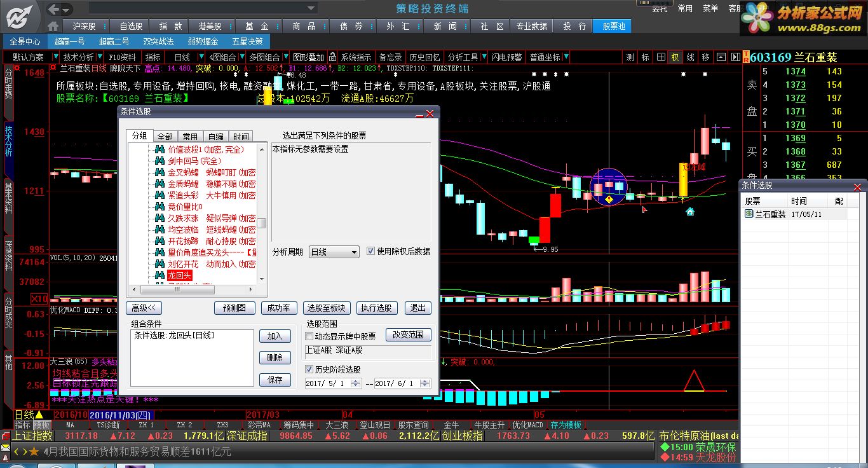Screen dimensions: 868x468
Task: Select 龙回头 formula in the tree
Action: point(179,275)
